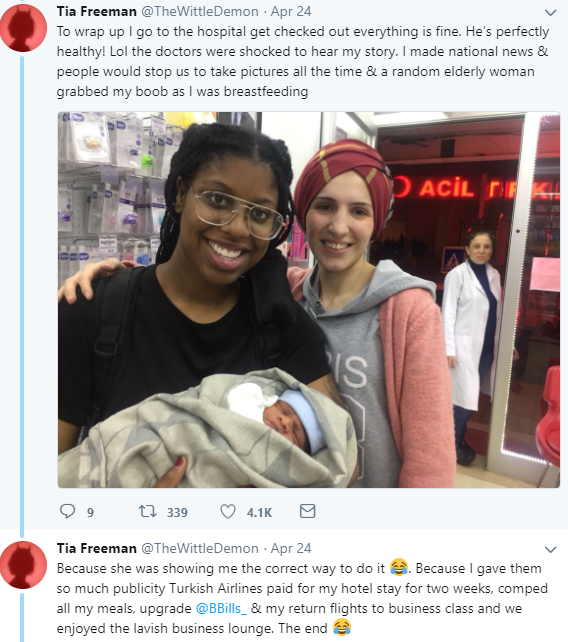568x642 pixels.
Task: Open first tweet's red devil profile avatar
Action: pyautogui.click(x=23, y=28)
